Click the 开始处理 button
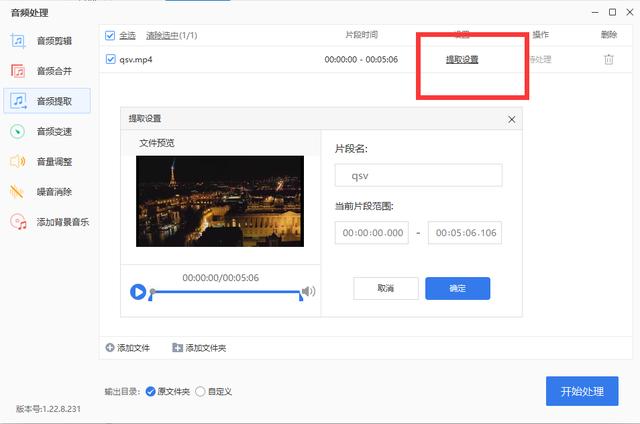Screen dimensions: 640x424 582,391
